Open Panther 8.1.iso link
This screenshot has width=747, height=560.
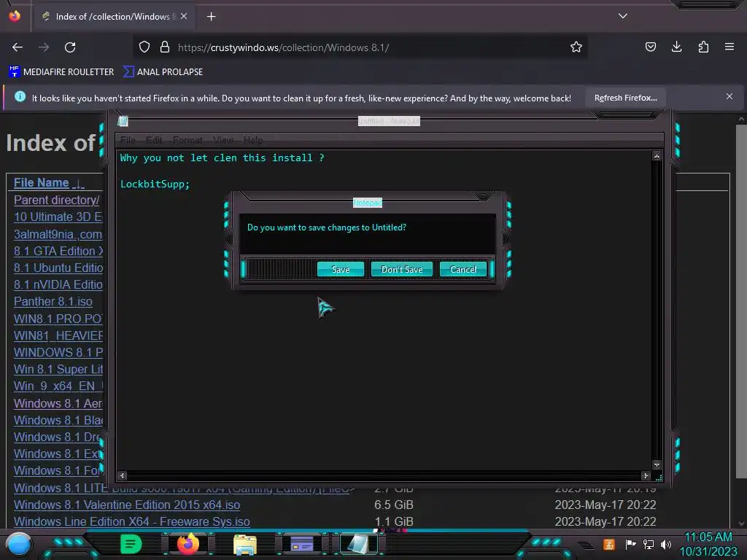53,301
